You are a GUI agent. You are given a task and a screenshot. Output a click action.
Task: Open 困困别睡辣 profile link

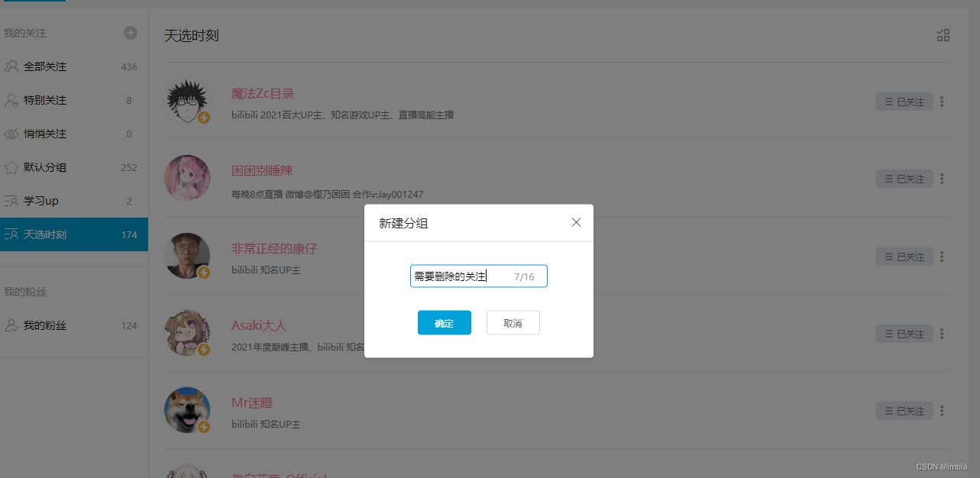coord(262,170)
